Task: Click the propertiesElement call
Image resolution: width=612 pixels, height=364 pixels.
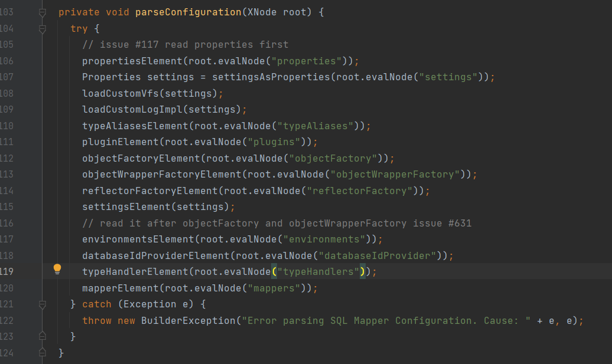Action: click(x=132, y=61)
